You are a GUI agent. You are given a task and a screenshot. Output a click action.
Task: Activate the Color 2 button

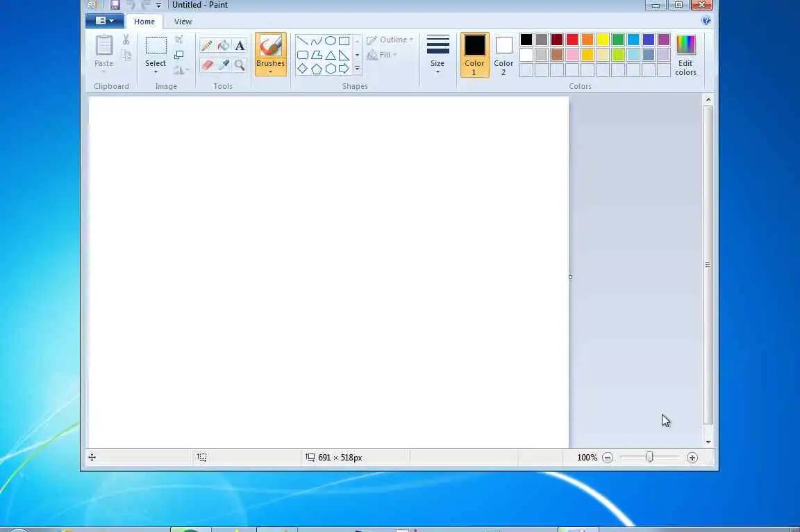(503, 55)
